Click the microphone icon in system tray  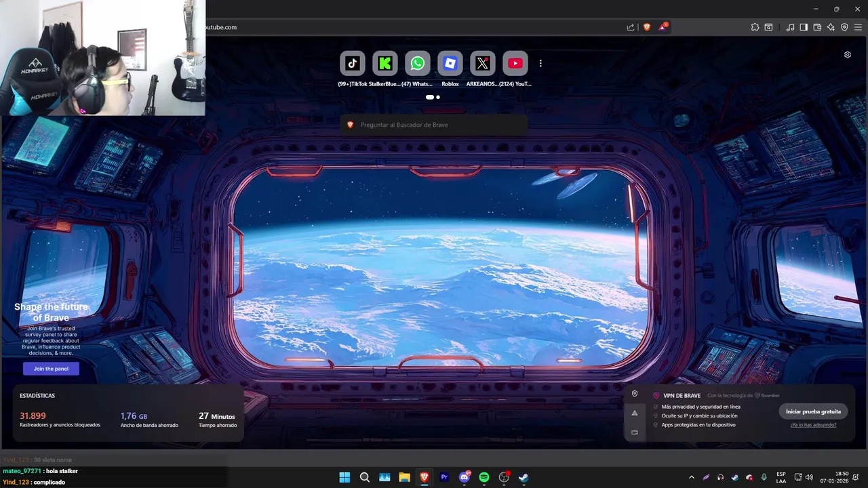[x=764, y=477]
